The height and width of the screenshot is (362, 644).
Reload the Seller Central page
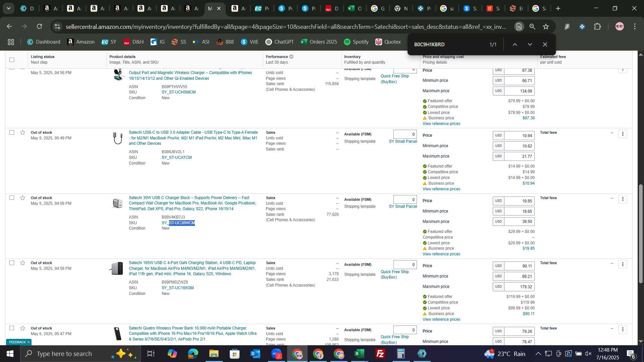(40, 26)
